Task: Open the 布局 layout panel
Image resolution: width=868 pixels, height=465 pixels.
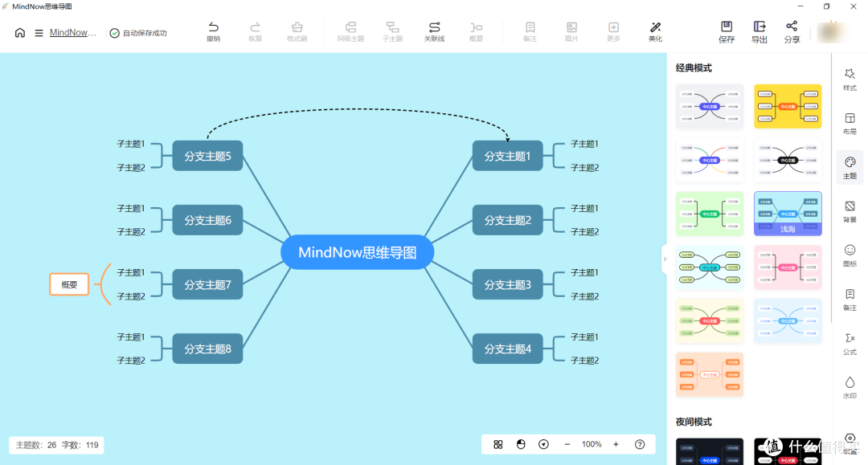Action: [x=850, y=124]
